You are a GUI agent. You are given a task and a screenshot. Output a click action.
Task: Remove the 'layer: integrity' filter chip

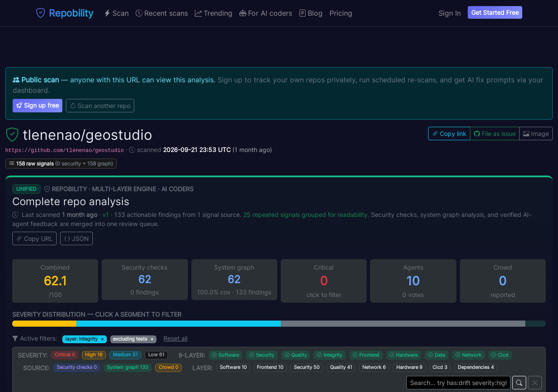102,339
